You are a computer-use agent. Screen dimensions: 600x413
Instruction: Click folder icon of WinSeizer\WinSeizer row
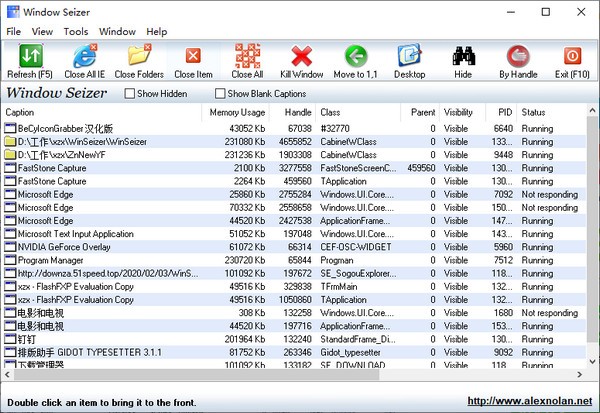(10, 142)
